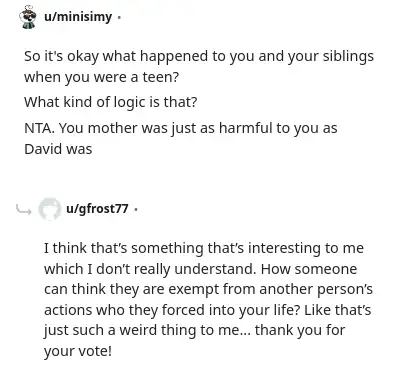Click the reply line starting 'I think that's something'
Screen dimensions: 400x386
click(204, 248)
